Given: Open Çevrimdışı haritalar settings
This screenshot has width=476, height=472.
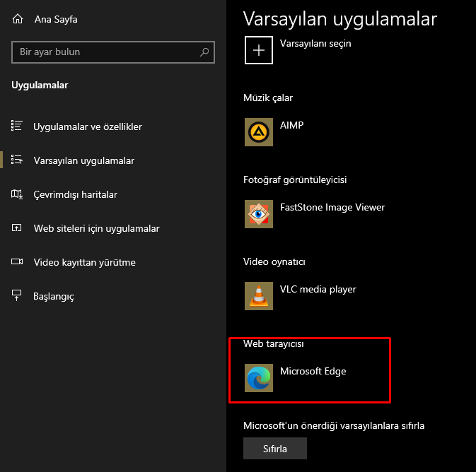Looking at the screenshot, I should 75,194.
